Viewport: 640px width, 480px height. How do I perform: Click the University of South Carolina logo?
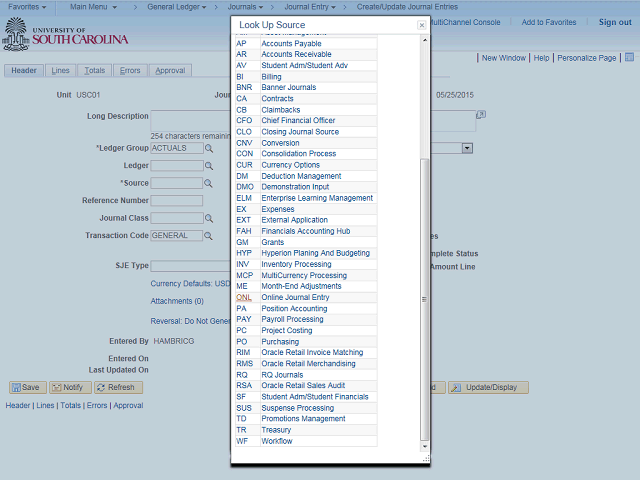[65, 35]
